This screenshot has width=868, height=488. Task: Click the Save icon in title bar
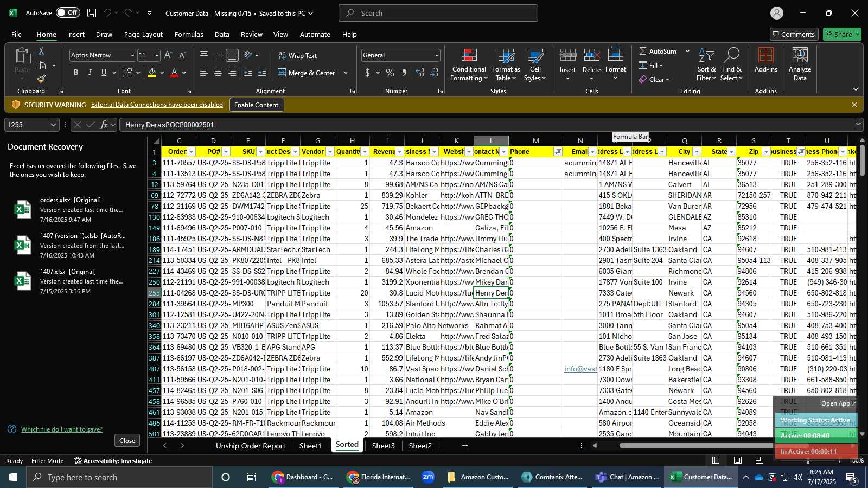click(92, 13)
